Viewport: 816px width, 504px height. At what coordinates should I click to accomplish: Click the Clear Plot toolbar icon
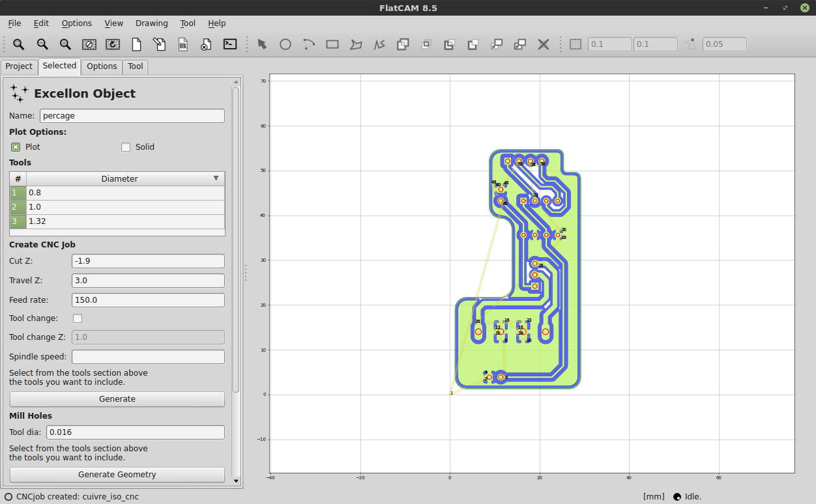89,44
